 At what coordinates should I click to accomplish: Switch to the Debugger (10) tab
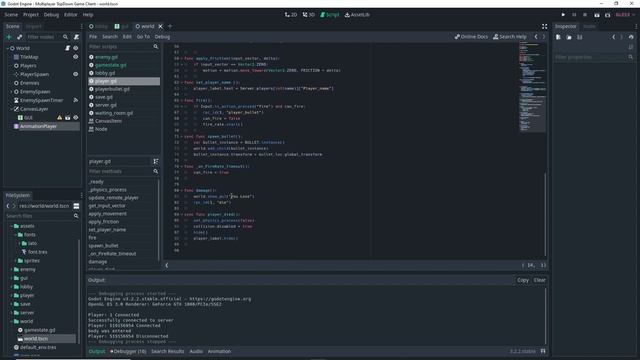[128, 351]
